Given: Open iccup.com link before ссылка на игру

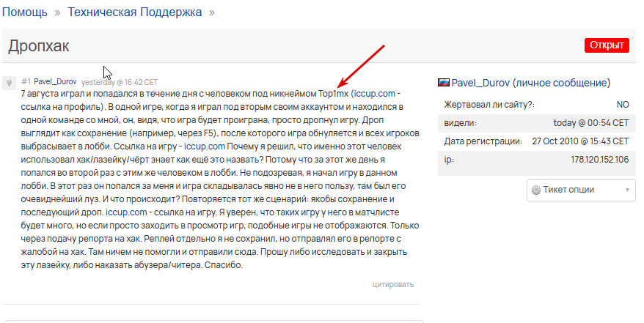Looking at the screenshot, I should coord(126,212).
